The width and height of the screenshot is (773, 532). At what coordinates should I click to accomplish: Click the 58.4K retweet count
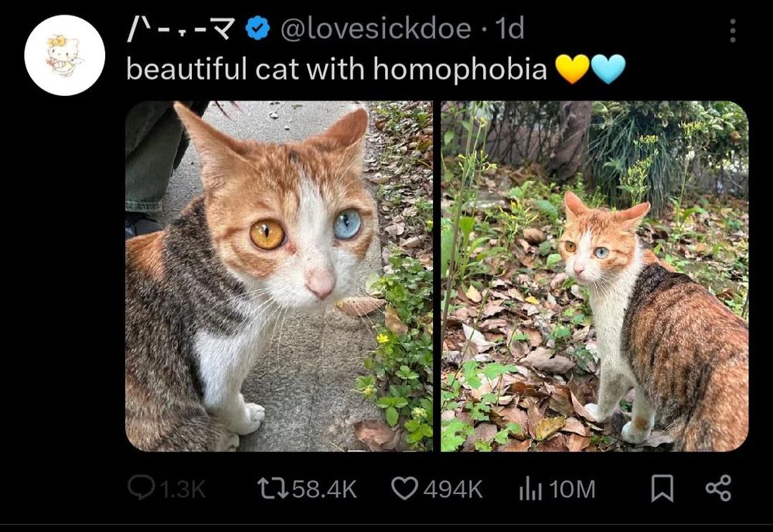tap(325, 489)
